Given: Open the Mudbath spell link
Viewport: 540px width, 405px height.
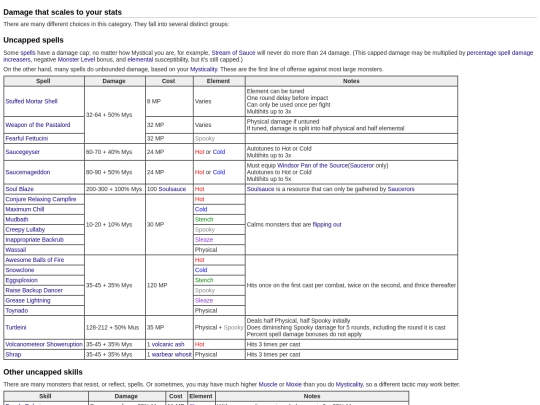Looking at the screenshot, I should coord(17,219).
